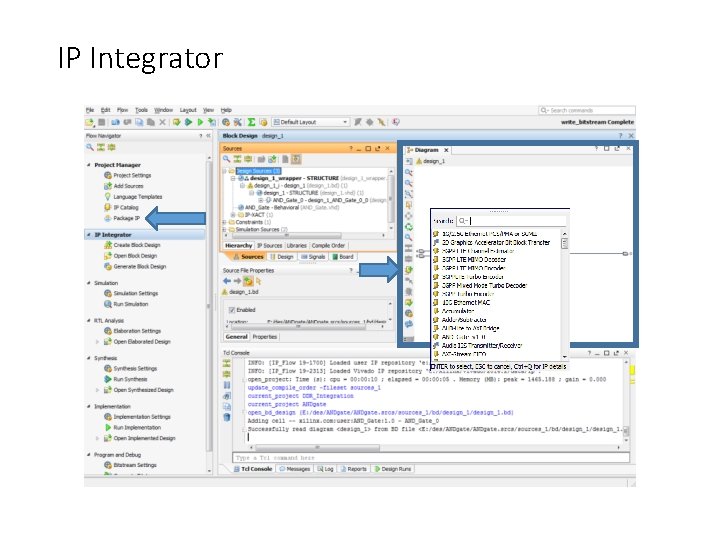Click the IP list vertical scrollbar in Add IP popup
Screen dimensions: 720x540
coord(564,294)
